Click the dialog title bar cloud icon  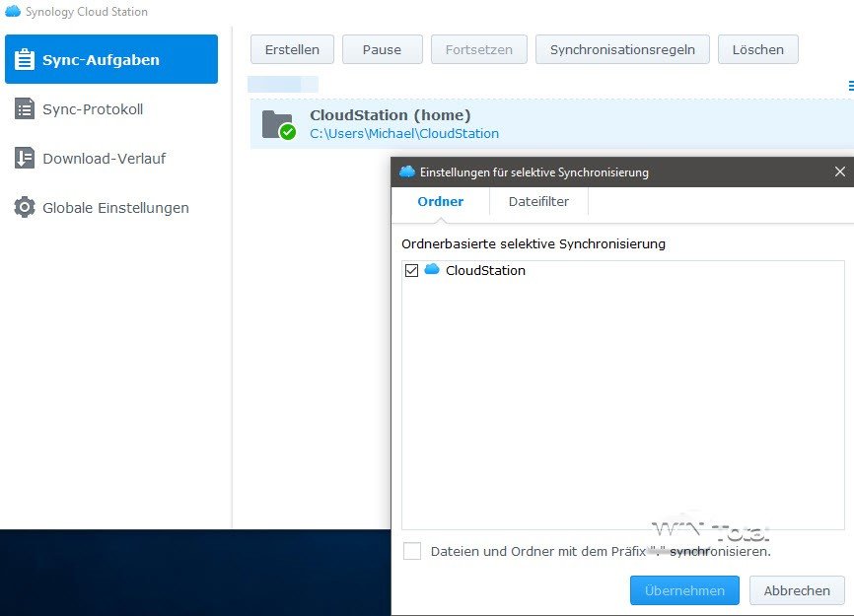pyautogui.click(x=407, y=171)
